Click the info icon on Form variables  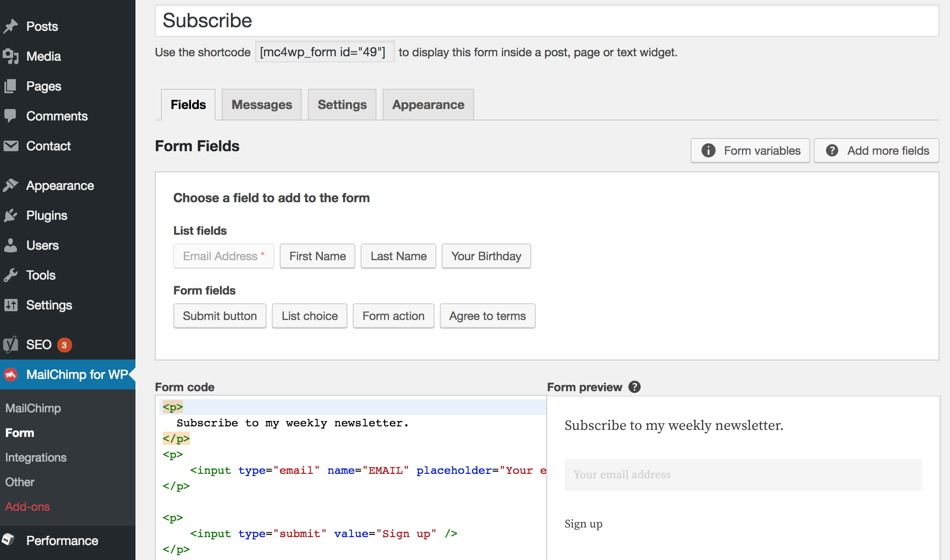tap(708, 150)
